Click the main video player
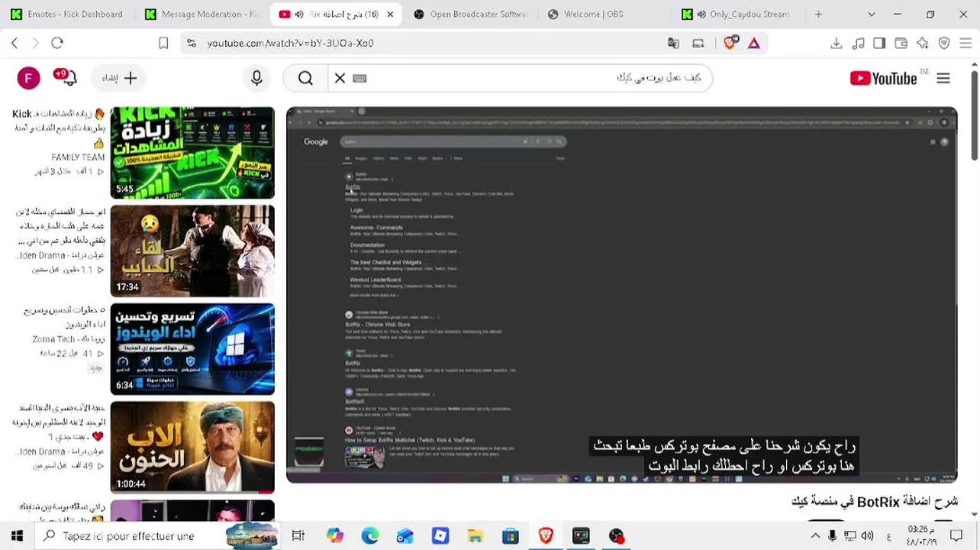The image size is (980, 550). point(621,295)
